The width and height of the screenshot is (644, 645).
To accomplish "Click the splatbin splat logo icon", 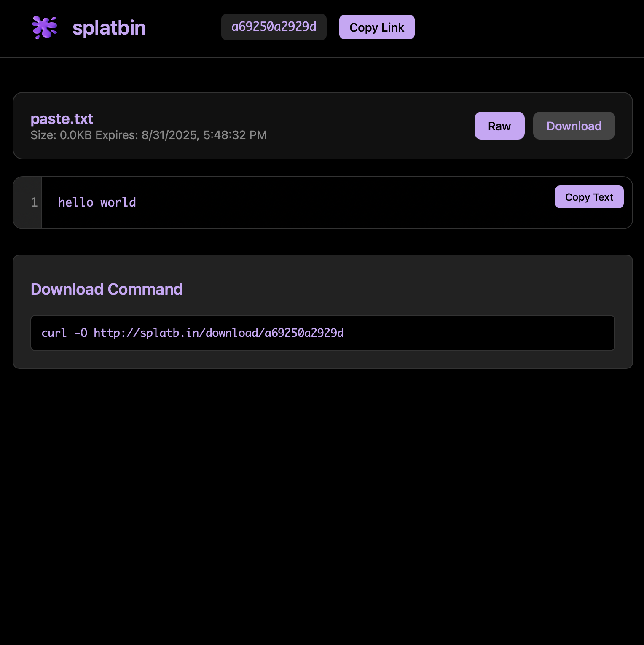I will tap(43, 27).
